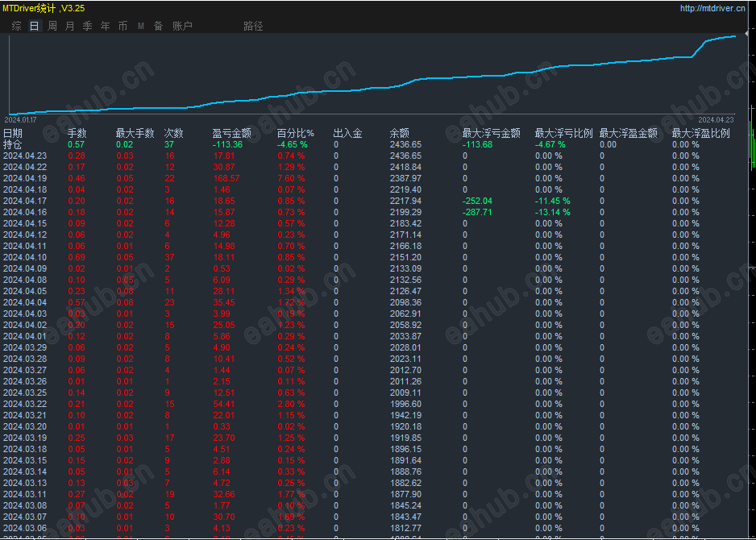
Task: Click the -287.71 floating loss value
Action: point(477,212)
